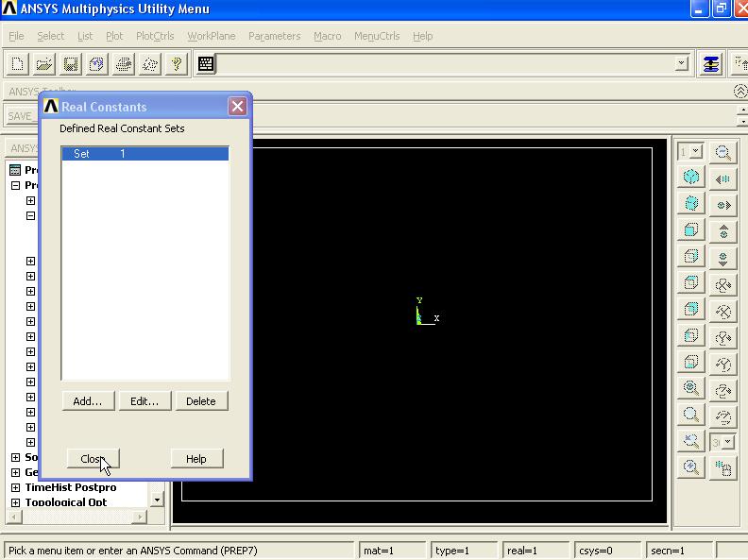
Task: Click the Fit View magnifier icon
Action: coord(690,388)
